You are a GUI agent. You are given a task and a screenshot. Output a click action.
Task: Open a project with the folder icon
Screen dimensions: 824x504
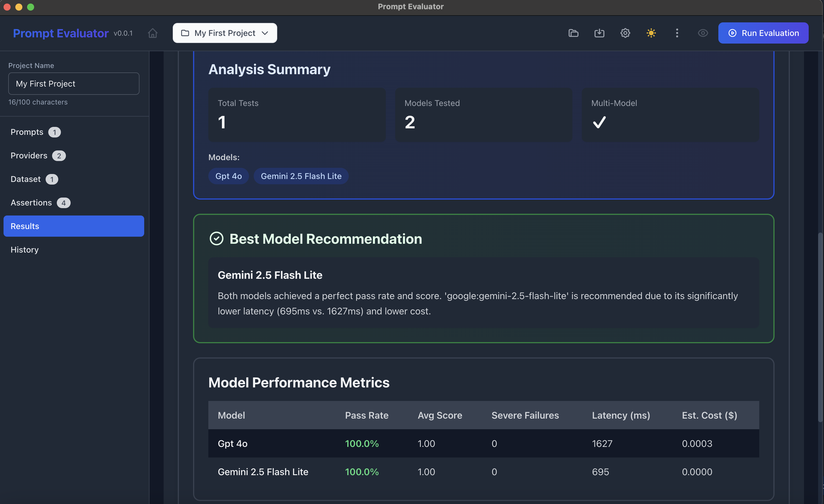573,33
